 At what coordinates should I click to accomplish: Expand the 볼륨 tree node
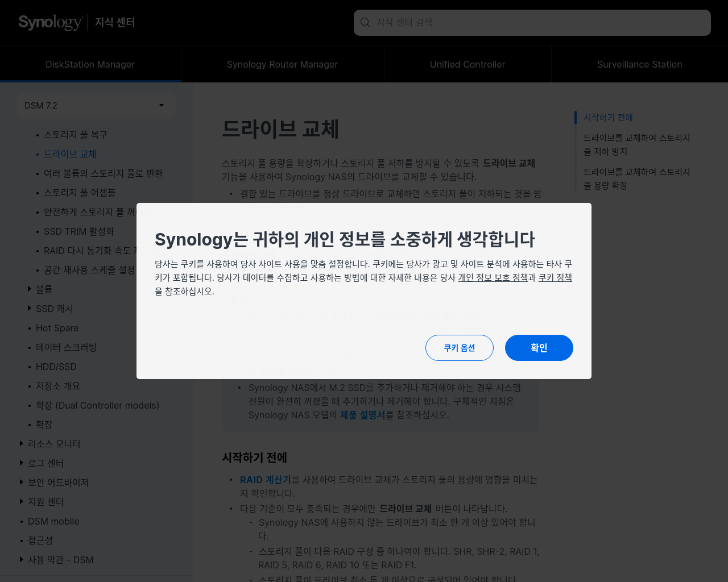(30, 289)
